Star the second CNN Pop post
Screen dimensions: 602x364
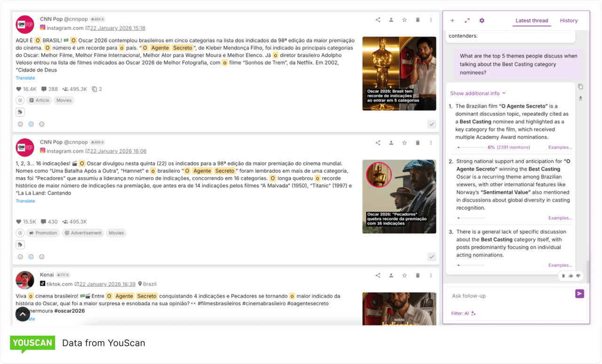click(404, 142)
